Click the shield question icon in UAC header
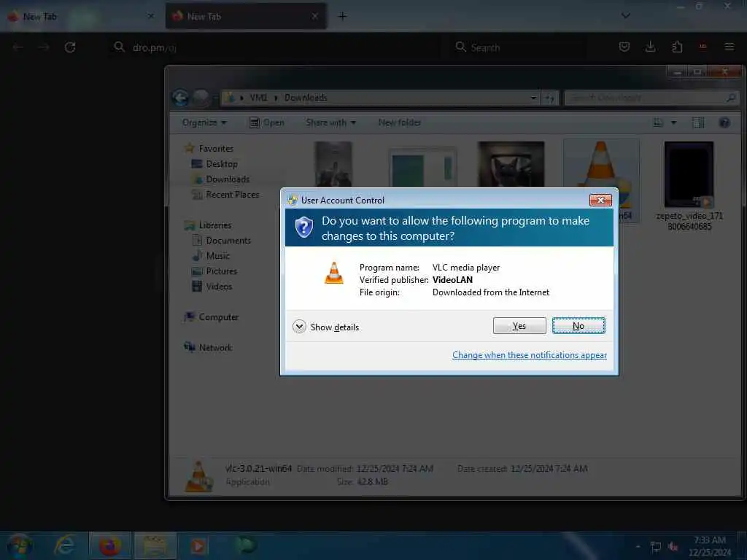The image size is (747, 560). pyautogui.click(x=304, y=227)
